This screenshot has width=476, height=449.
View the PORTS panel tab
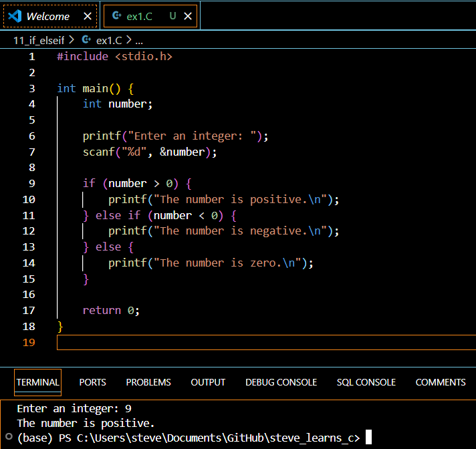(92, 382)
